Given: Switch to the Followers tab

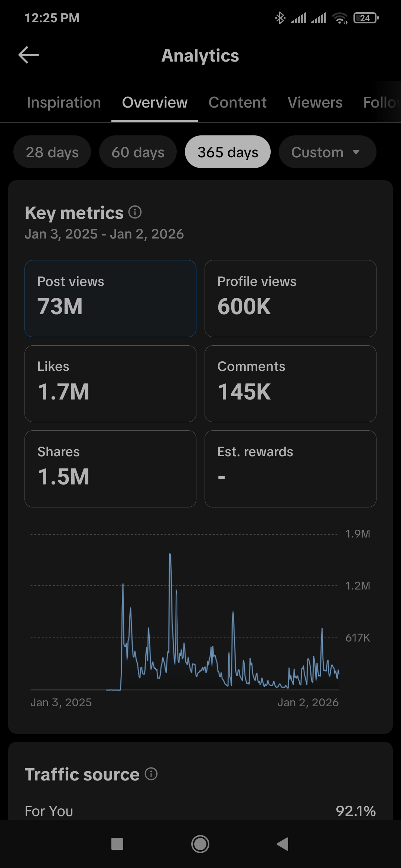Looking at the screenshot, I should [x=381, y=102].
